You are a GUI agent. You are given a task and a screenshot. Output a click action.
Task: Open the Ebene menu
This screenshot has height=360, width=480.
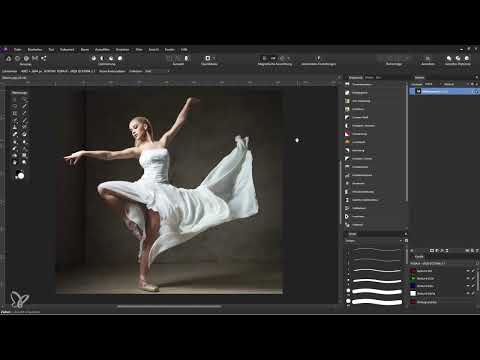[85, 49]
